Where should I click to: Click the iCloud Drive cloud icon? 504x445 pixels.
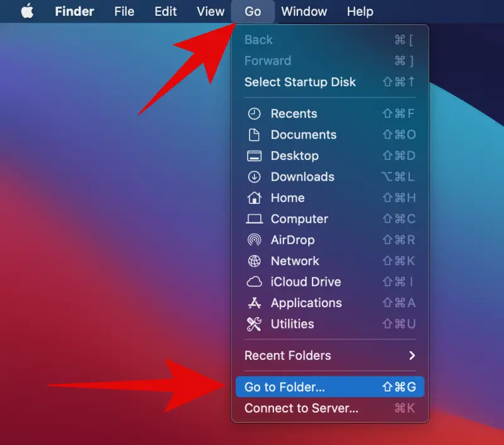coord(254,282)
